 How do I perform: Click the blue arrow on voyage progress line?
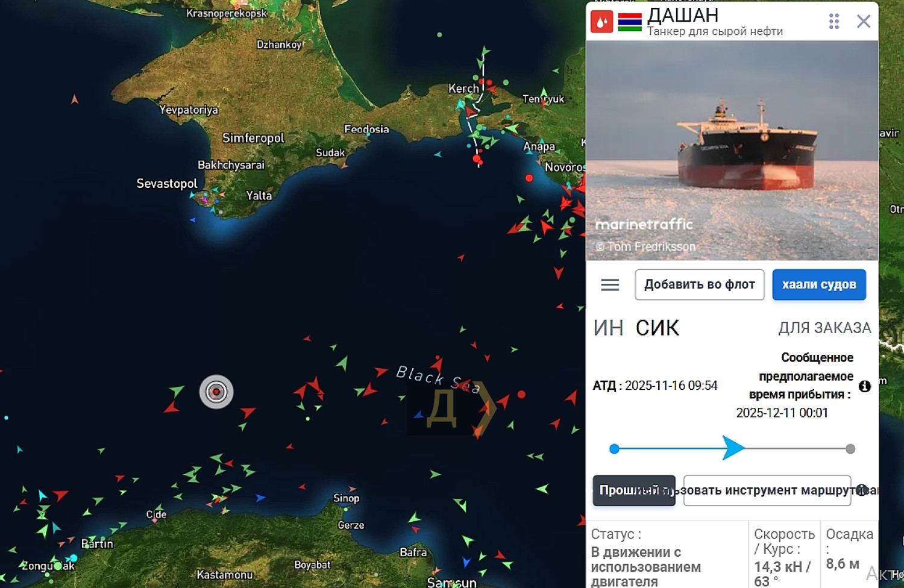[733, 448]
